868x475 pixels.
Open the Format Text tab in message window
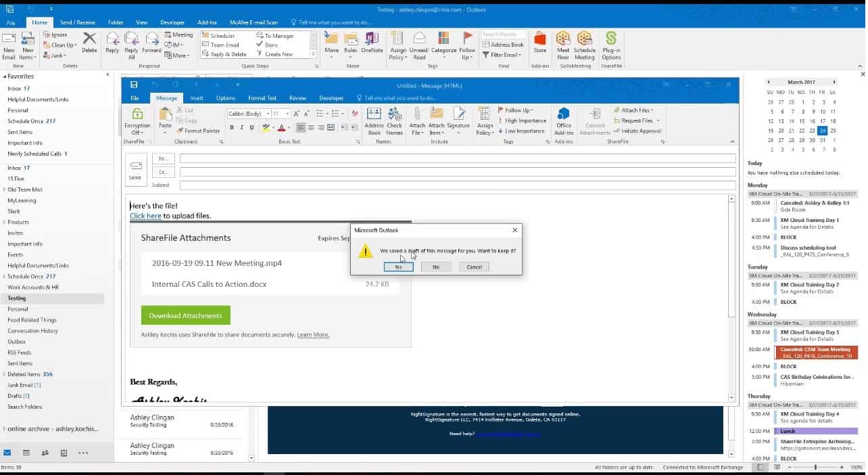[262, 98]
